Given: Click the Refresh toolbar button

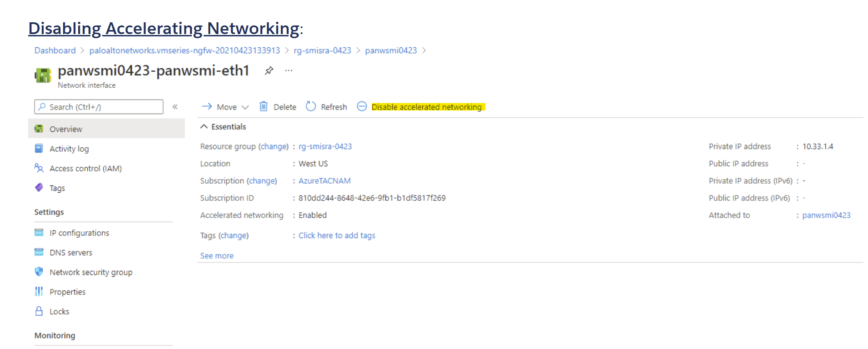Looking at the screenshot, I should (x=326, y=107).
